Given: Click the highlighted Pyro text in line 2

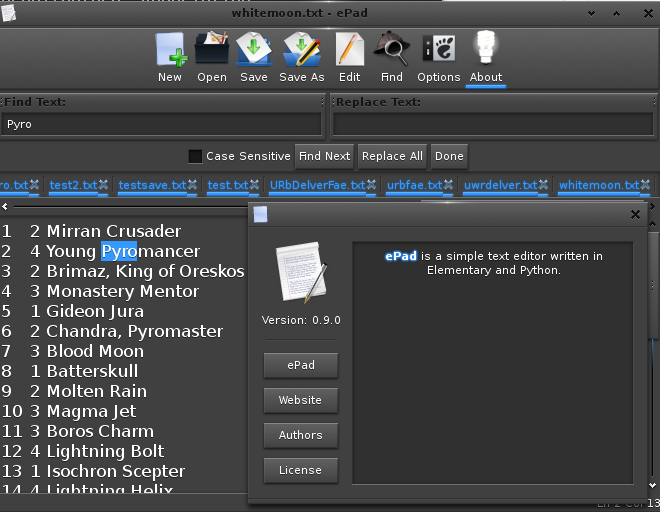Looking at the screenshot, I should click(119, 251).
